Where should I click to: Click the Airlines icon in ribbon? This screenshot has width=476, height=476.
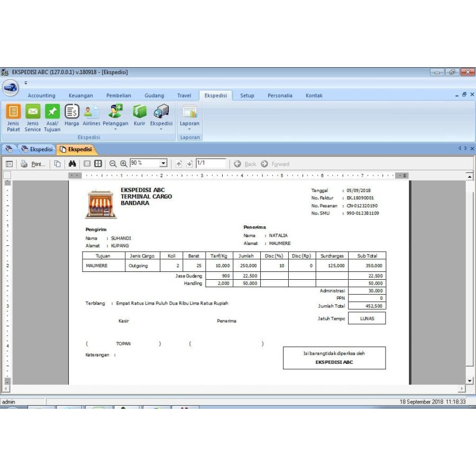click(x=91, y=112)
